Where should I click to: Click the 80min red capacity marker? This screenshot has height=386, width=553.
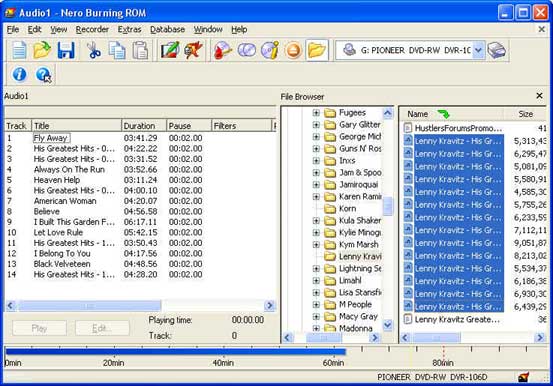click(x=443, y=353)
